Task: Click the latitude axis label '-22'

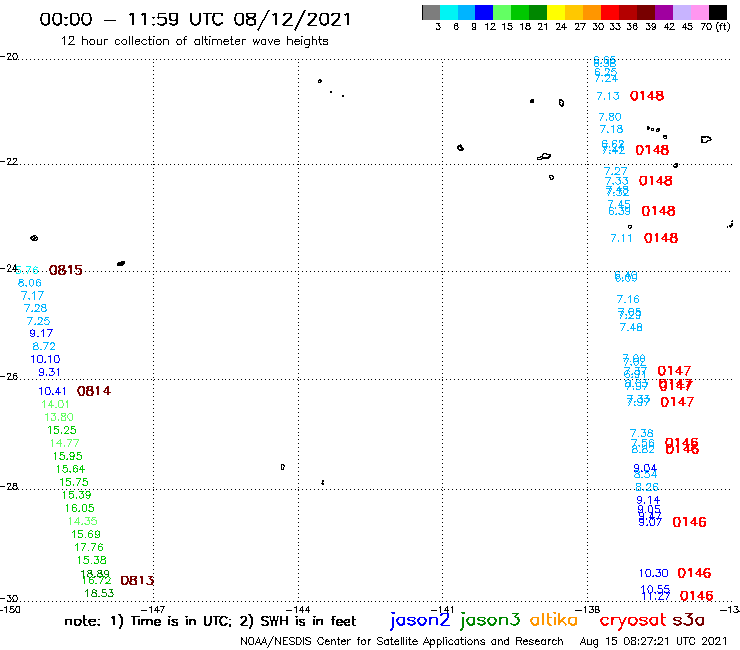Action: click(x=9, y=161)
